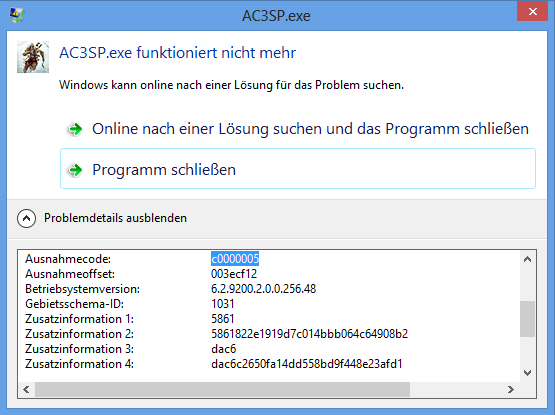Viewport: 555px width, 415px height.
Task: Select Online nach einer Lösung suchen option
Action: tap(298, 129)
